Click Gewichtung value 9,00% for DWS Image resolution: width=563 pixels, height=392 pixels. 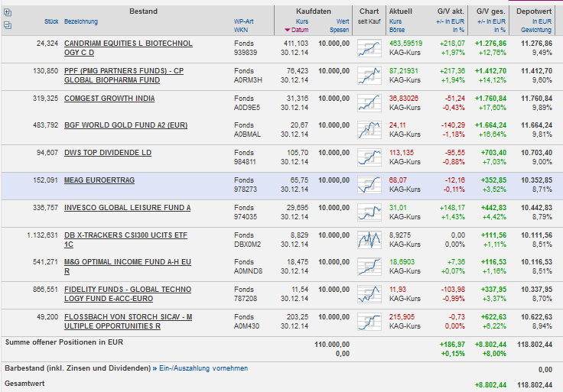coord(542,162)
